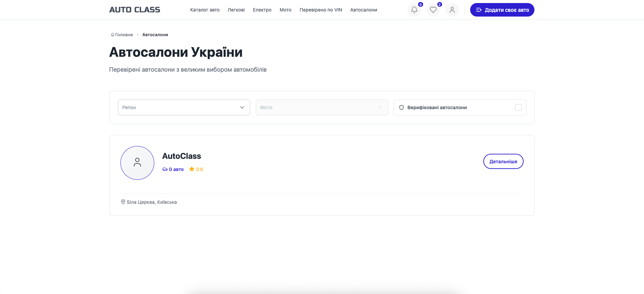
Task: Go to Каталог авто menu item
Action: point(205,10)
